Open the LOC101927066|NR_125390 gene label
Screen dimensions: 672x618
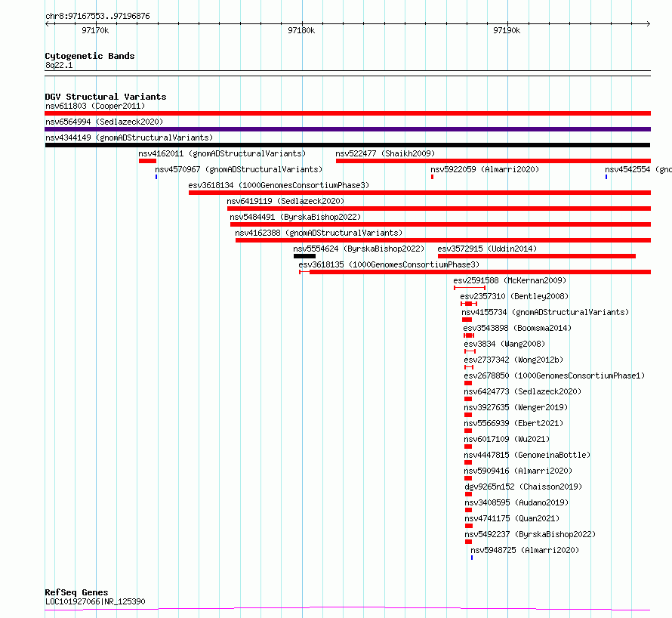click(x=95, y=601)
